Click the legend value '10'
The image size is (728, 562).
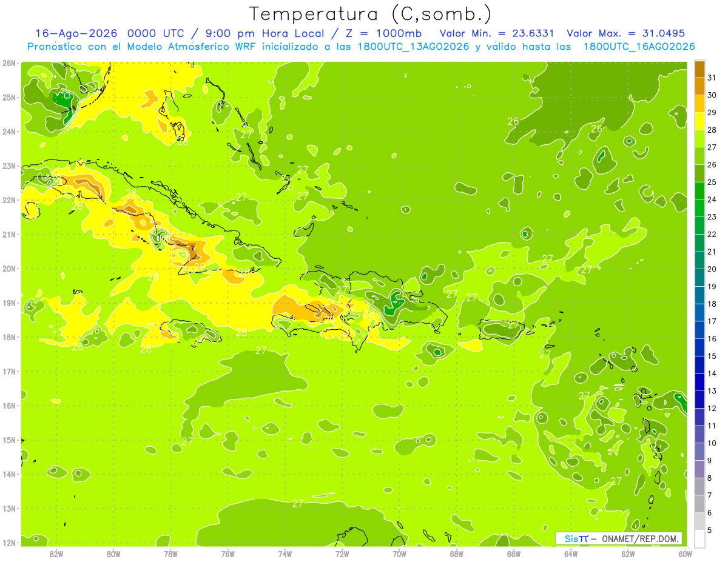(x=712, y=443)
